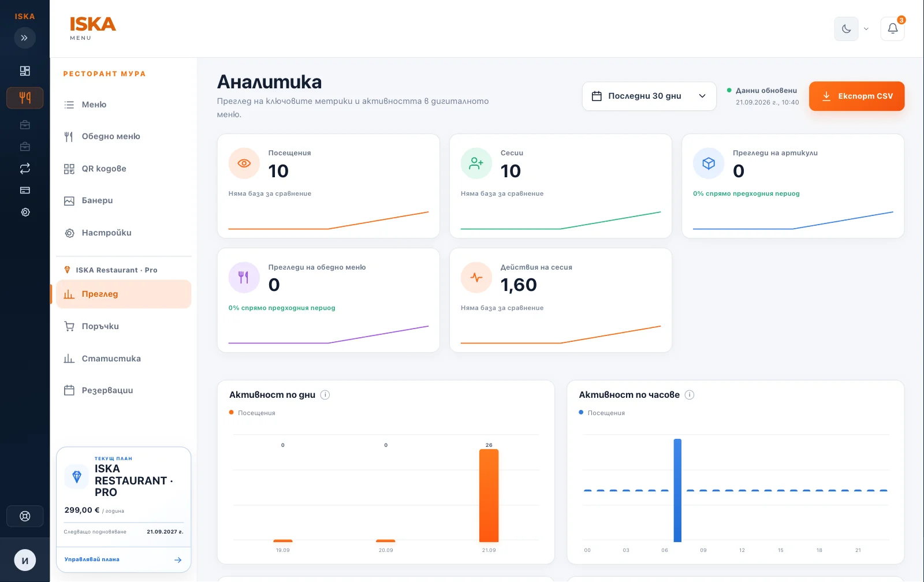Open Резервации in the sidebar

124,390
